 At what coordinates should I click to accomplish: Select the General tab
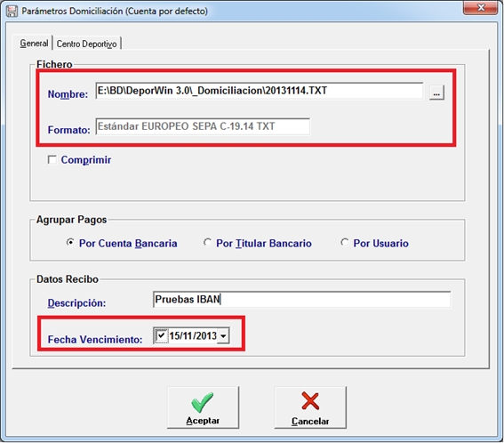point(34,43)
